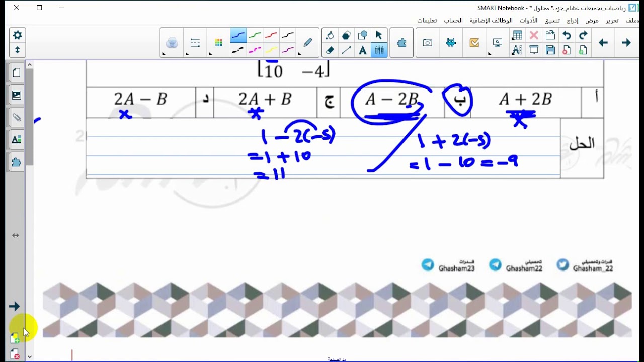Click the Undo arrow
The image size is (644, 362).
(x=567, y=35)
